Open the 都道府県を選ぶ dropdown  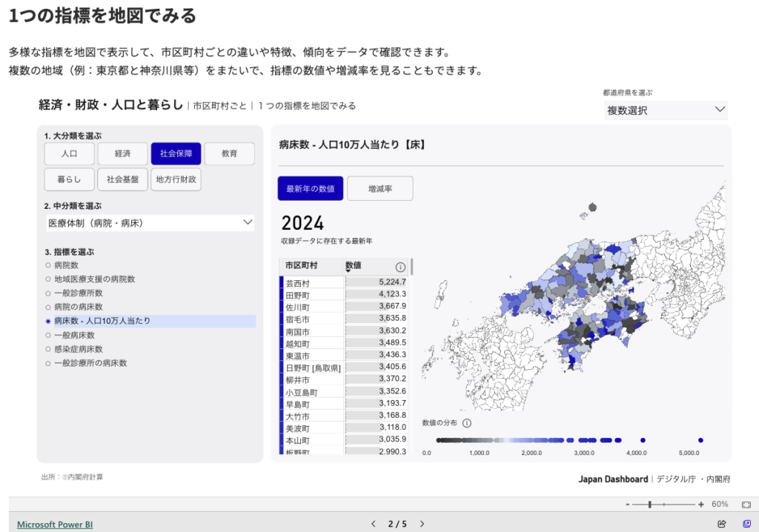(666, 110)
